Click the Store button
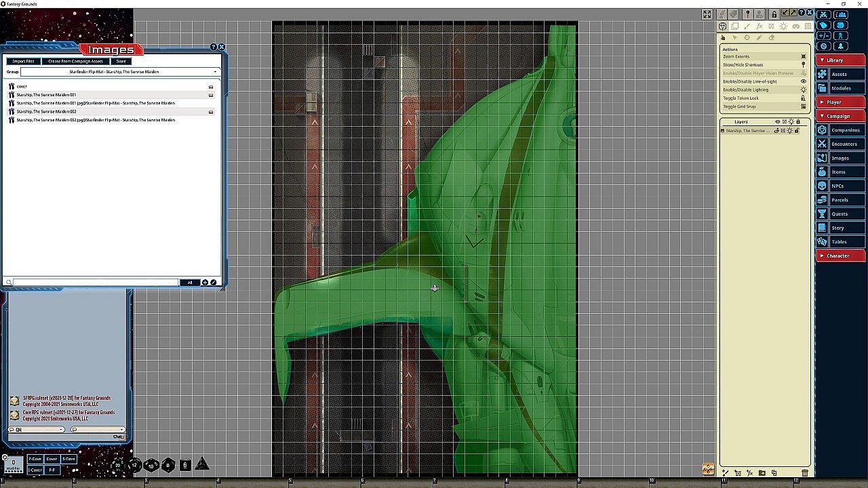 point(121,61)
